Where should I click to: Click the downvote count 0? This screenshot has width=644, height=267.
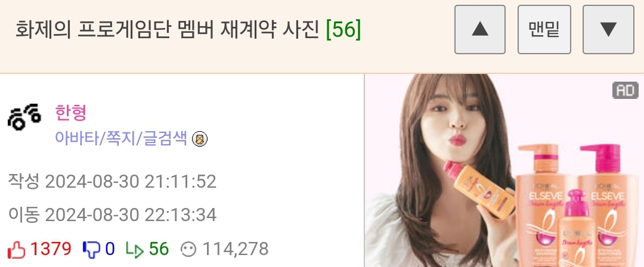coord(110,249)
